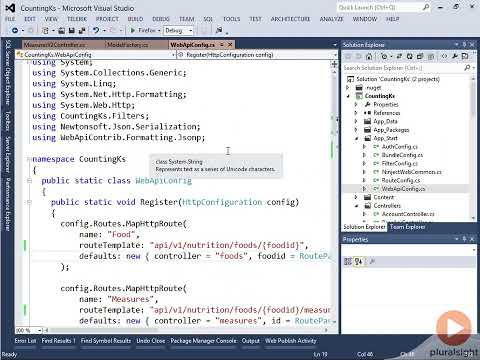Open the Web Publish Activity tab

tap(290, 341)
